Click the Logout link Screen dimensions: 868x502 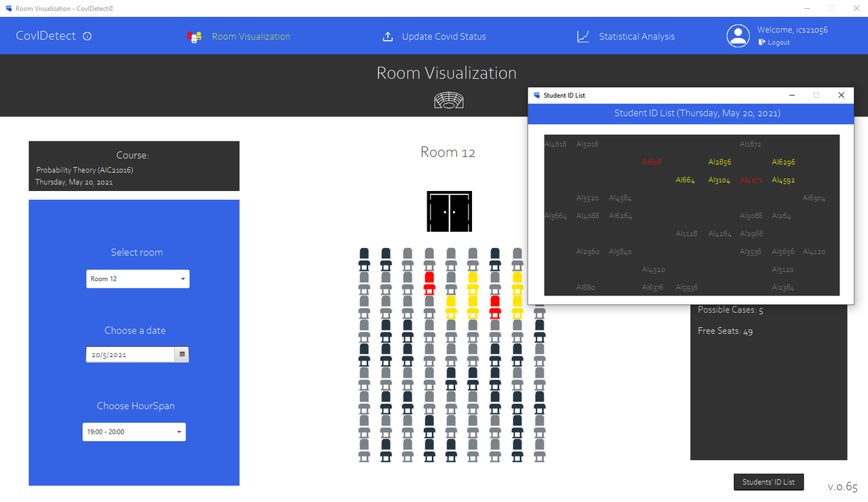778,42
